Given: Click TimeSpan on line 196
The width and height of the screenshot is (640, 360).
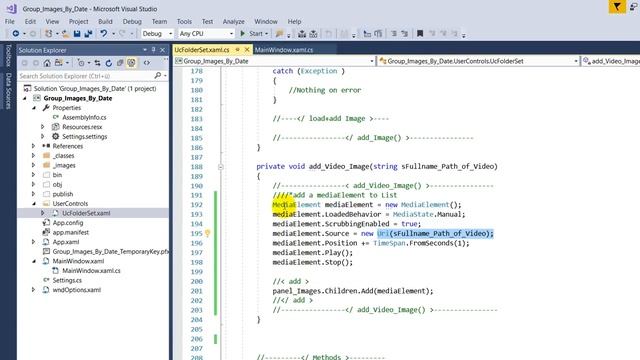Looking at the screenshot, I should pos(389,243).
